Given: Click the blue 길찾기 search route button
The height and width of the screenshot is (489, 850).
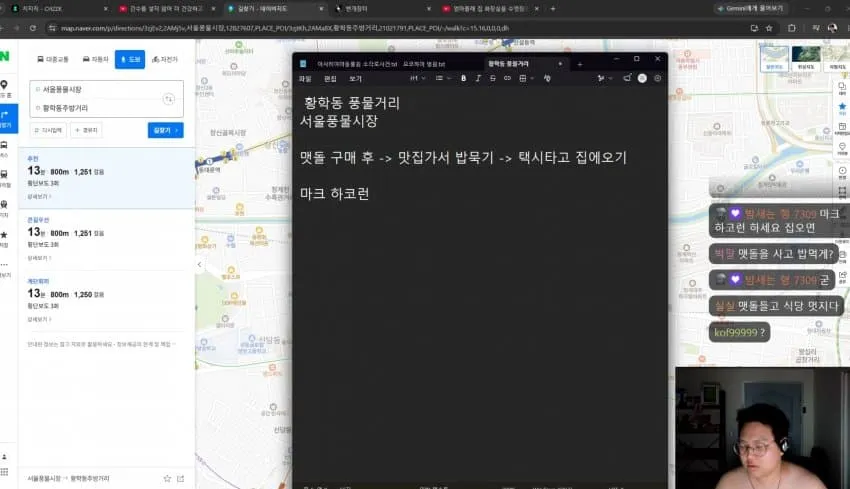Looking at the screenshot, I should click(x=165, y=130).
